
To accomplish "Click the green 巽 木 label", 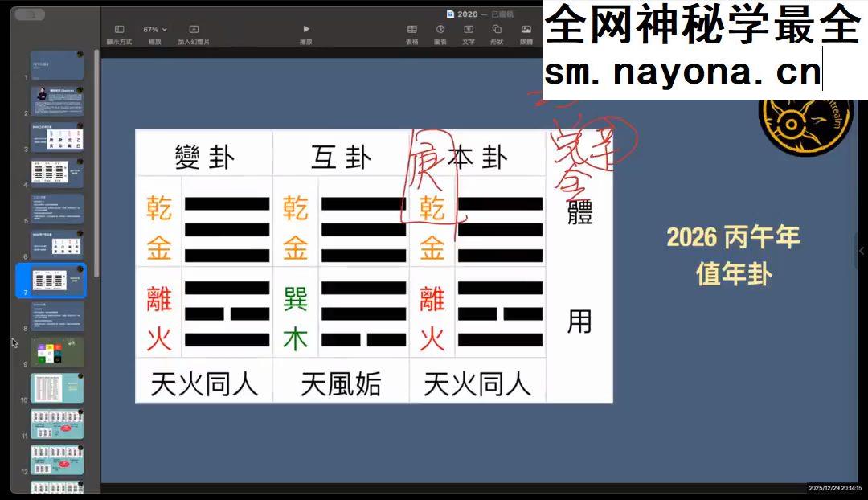I will coord(295,318).
